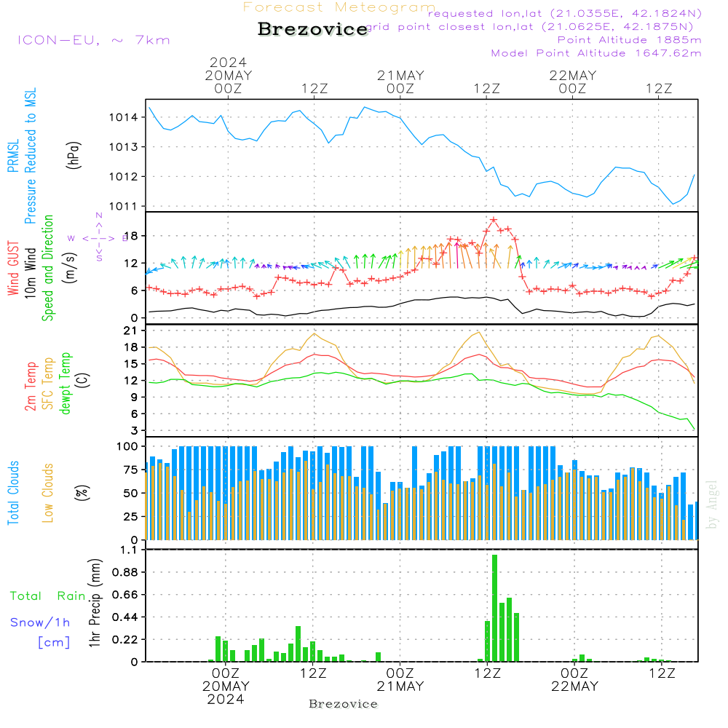Image resolution: width=728 pixels, height=728 pixels.
Task: Click the 'Pressure Reduced to MSL' label
Action: point(30,156)
